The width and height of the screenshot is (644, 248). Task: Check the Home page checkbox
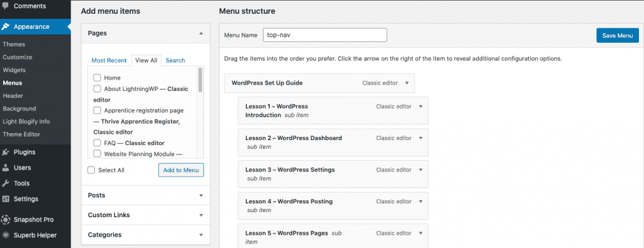tap(97, 77)
